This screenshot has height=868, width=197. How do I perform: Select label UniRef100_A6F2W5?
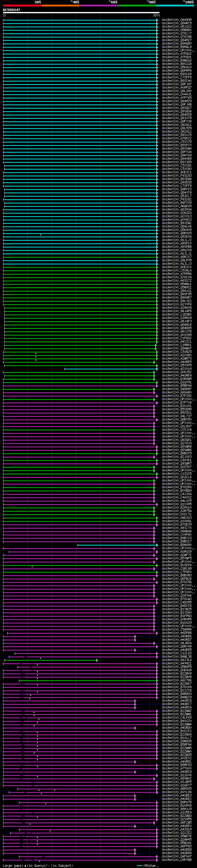click(x=177, y=822)
